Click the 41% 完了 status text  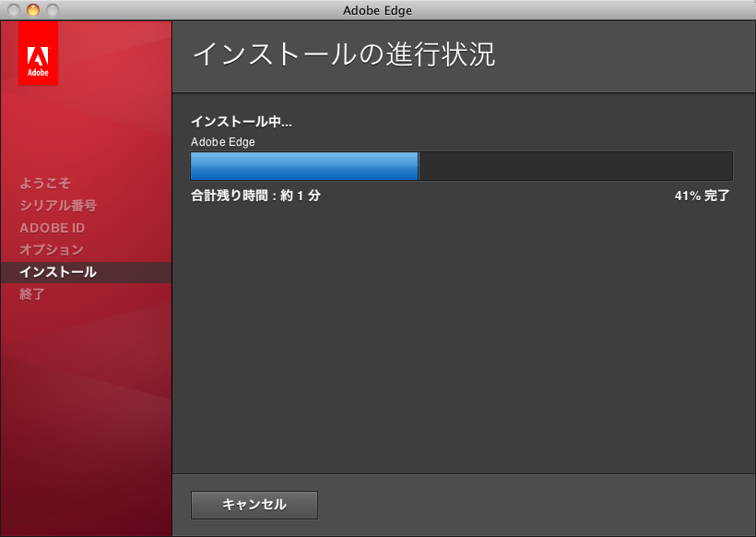702,196
